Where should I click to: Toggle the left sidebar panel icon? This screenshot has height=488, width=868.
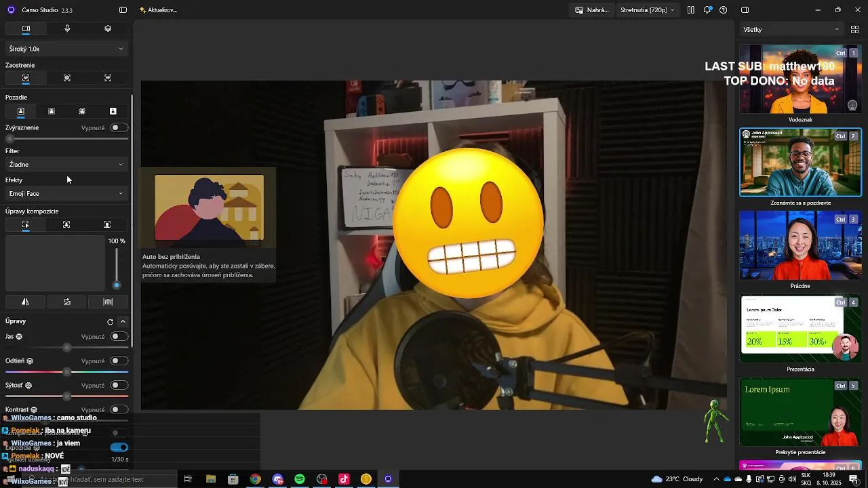click(x=123, y=10)
